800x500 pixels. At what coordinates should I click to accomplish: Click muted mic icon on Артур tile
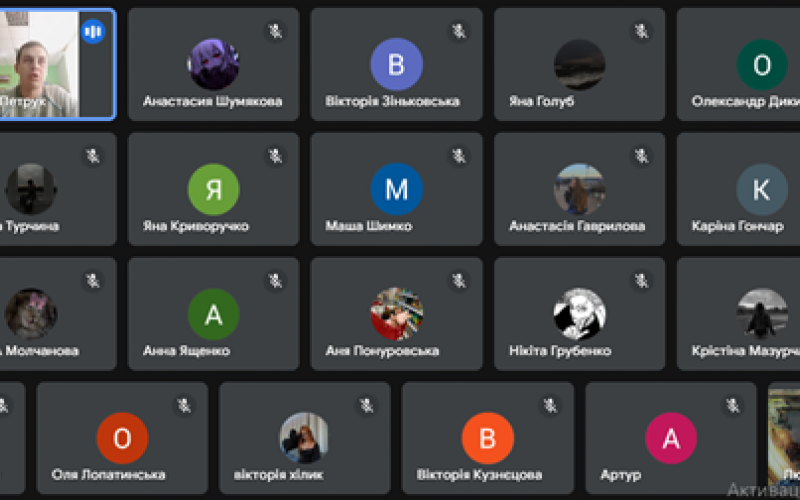733,406
